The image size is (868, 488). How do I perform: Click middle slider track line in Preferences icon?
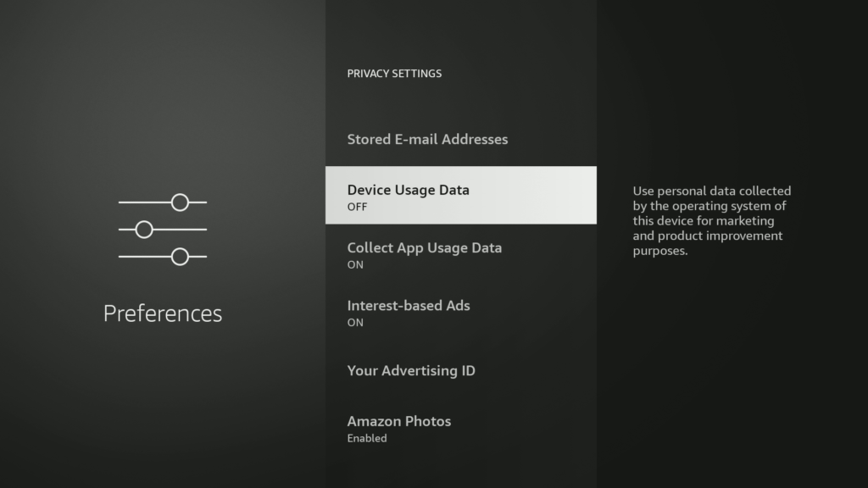(x=182, y=230)
